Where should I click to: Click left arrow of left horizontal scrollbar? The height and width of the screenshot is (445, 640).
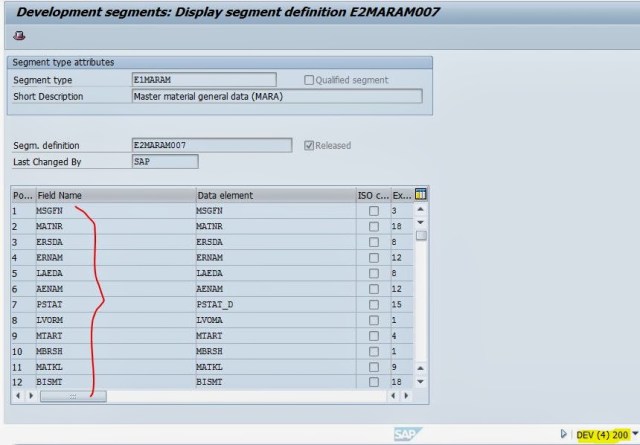pos(18,396)
